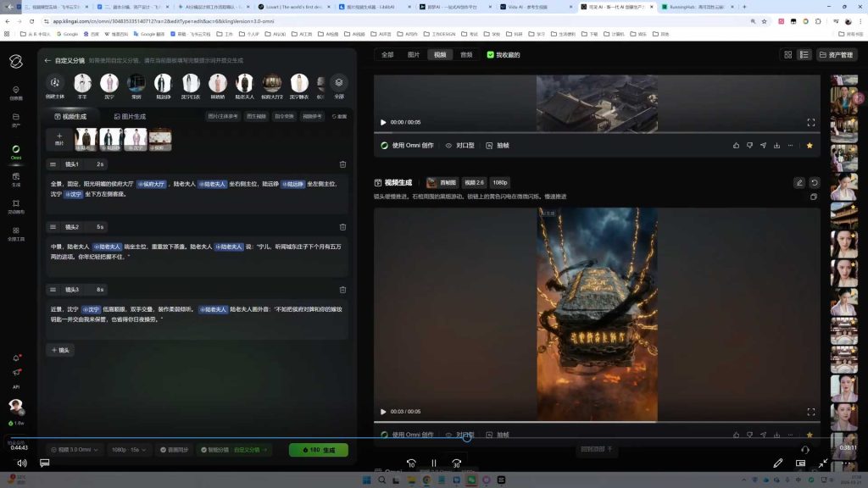Screen dimensions: 868x488
Task: Open the more options ellipsis on first video
Action: pos(790,146)
